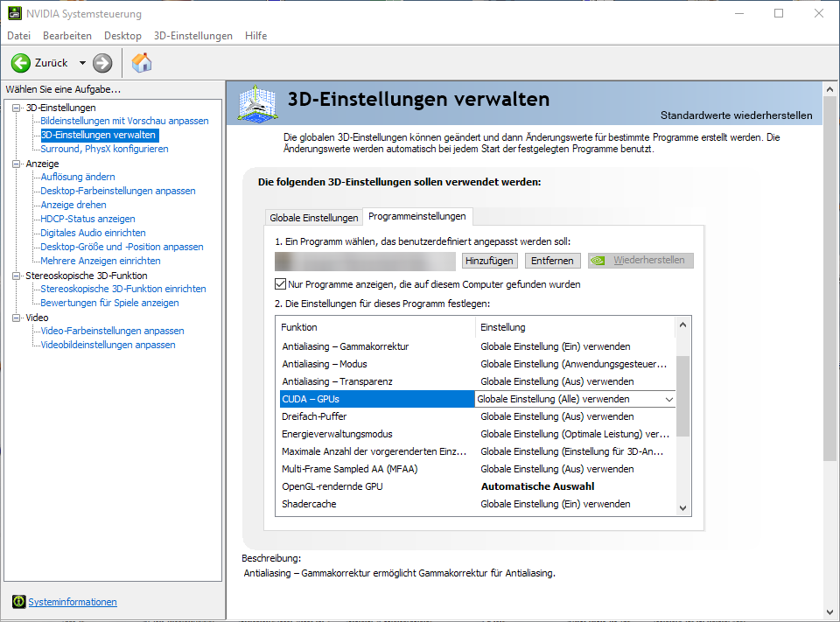
Task: Collapse the Anzeige tree node
Action: click(x=17, y=164)
